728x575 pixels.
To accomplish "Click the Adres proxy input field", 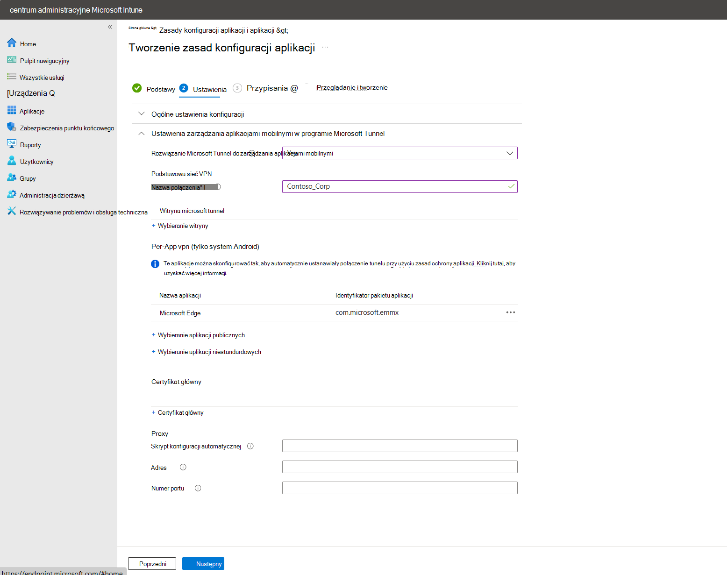I will point(400,467).
